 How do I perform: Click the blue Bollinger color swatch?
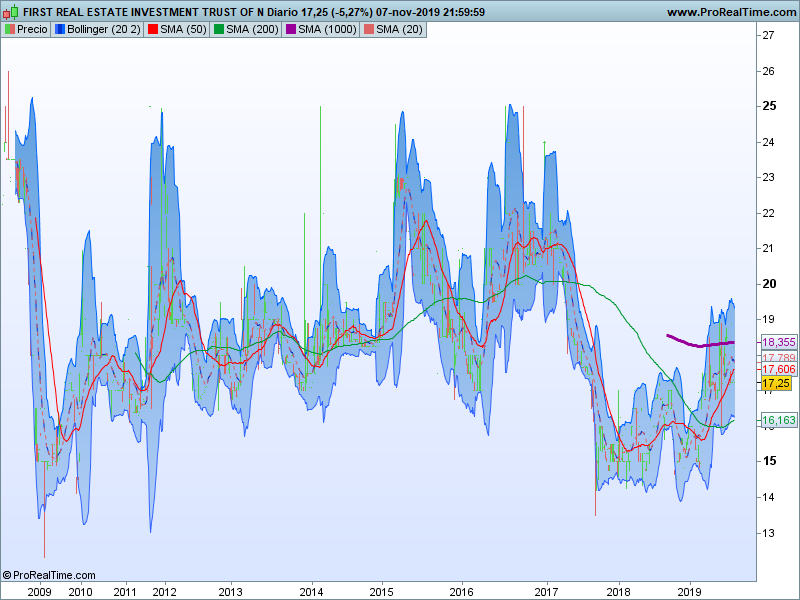coord(60,30)
